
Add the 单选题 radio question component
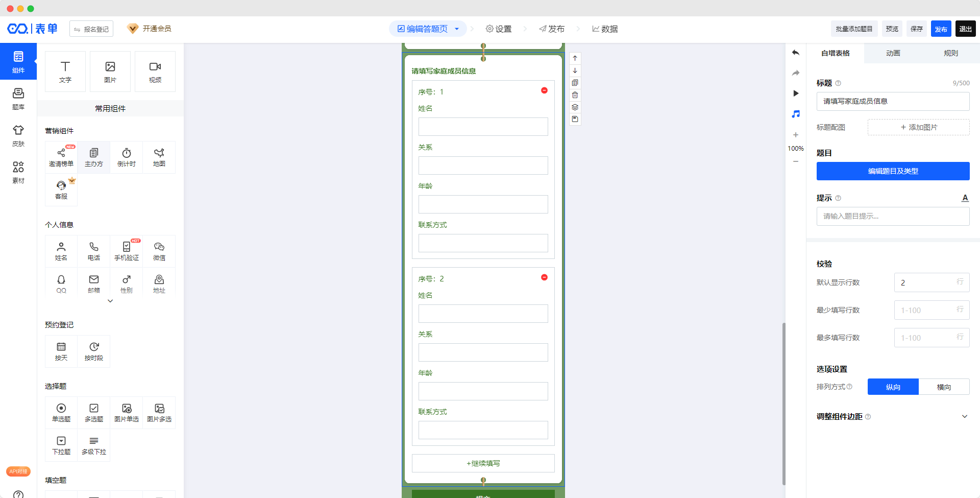(61, 413)
